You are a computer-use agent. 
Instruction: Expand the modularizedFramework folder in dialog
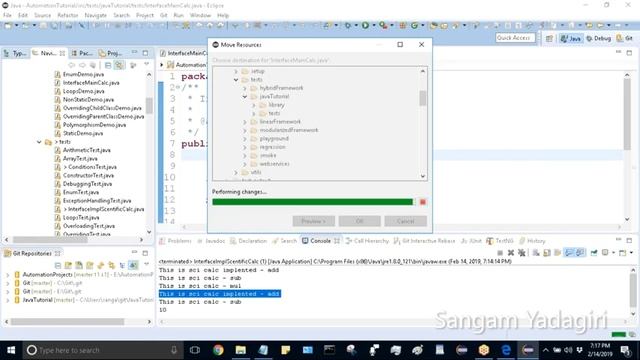point(245,130)
